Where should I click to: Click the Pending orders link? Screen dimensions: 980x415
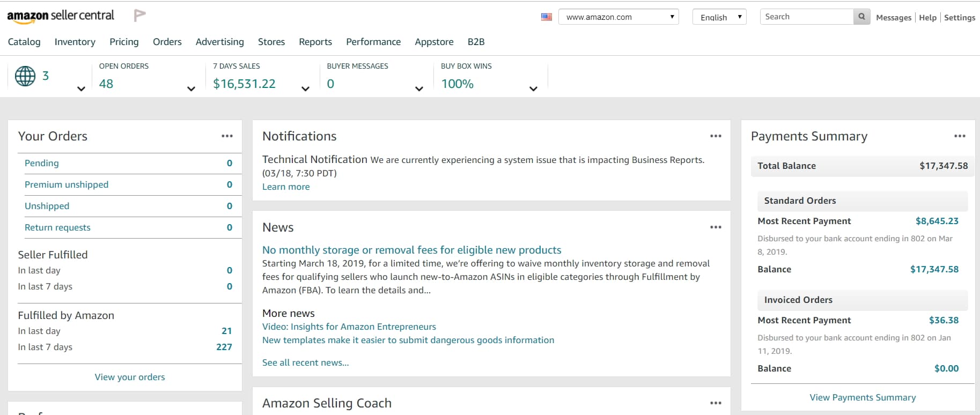(42, 163)
